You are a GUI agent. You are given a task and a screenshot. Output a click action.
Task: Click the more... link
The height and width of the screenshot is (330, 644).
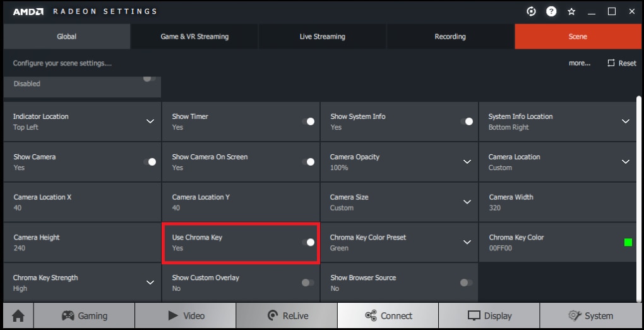click(x=580, y=63)
